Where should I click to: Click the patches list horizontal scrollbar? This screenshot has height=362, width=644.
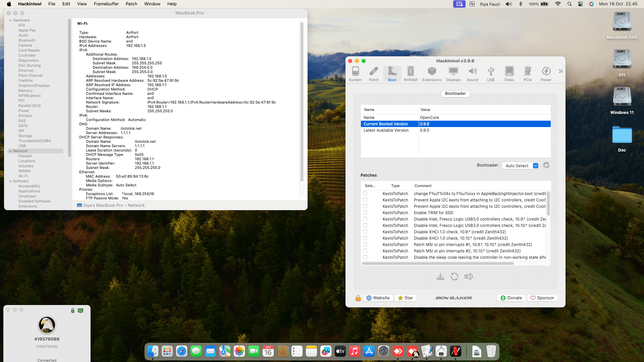pos(438,263)
